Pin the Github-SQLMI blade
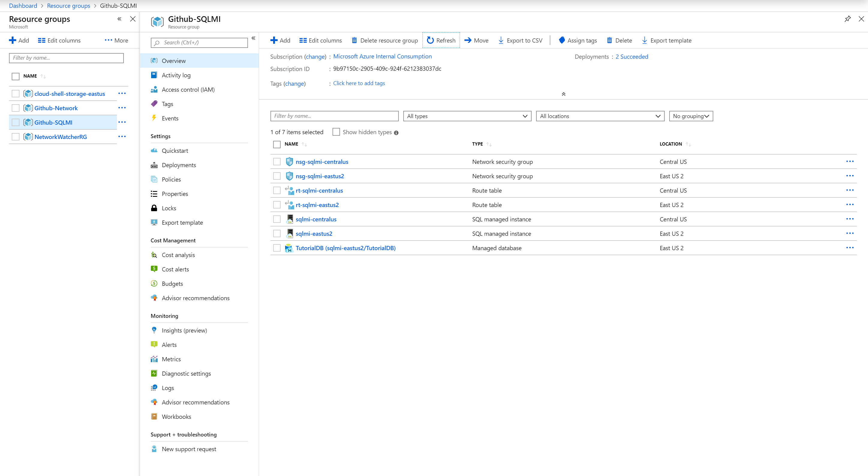 tap(847, 19)
